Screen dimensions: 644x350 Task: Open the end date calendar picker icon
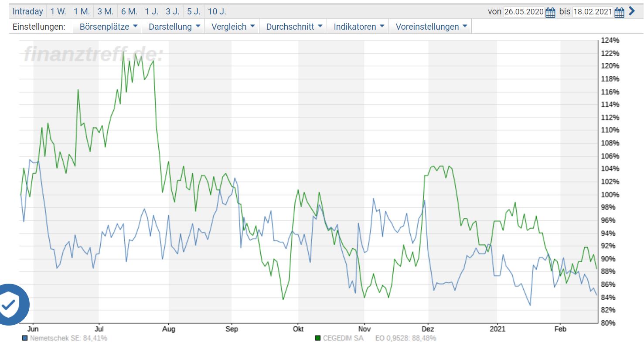[619, 12]
